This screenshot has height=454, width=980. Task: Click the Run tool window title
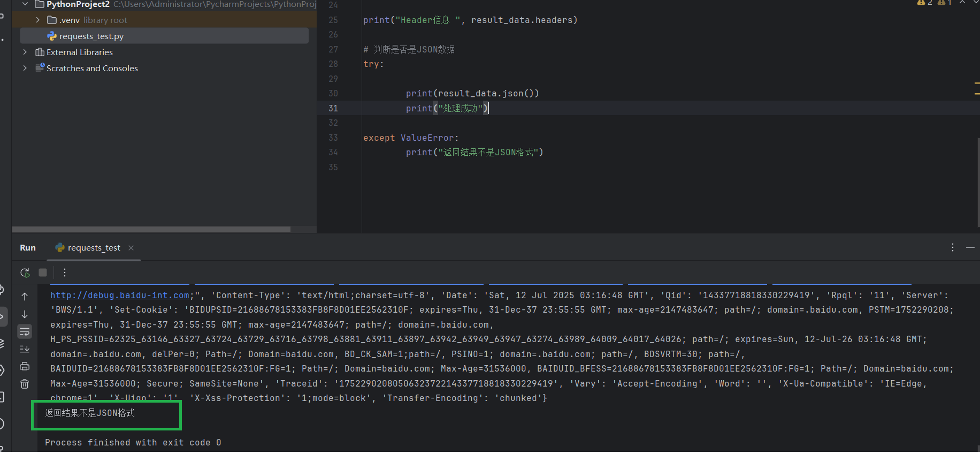pyautogui.click(x=28, y=248)
